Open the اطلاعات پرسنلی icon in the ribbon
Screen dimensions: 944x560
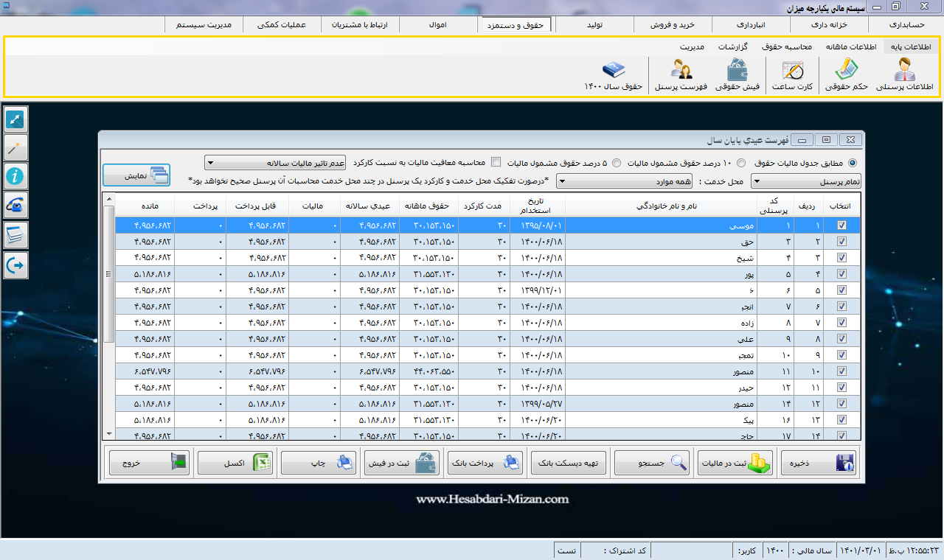click(904, 71)
